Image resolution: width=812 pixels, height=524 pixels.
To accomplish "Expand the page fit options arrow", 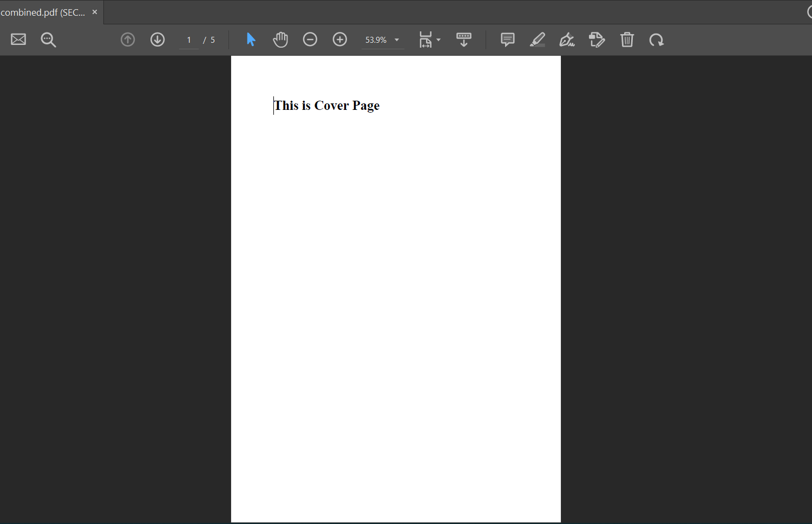I will tap(438, 40).
